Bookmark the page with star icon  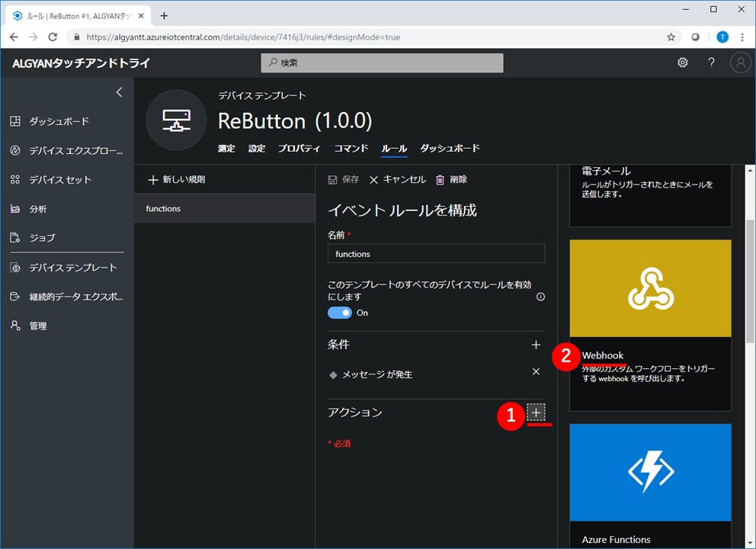(x=671, y=37)
